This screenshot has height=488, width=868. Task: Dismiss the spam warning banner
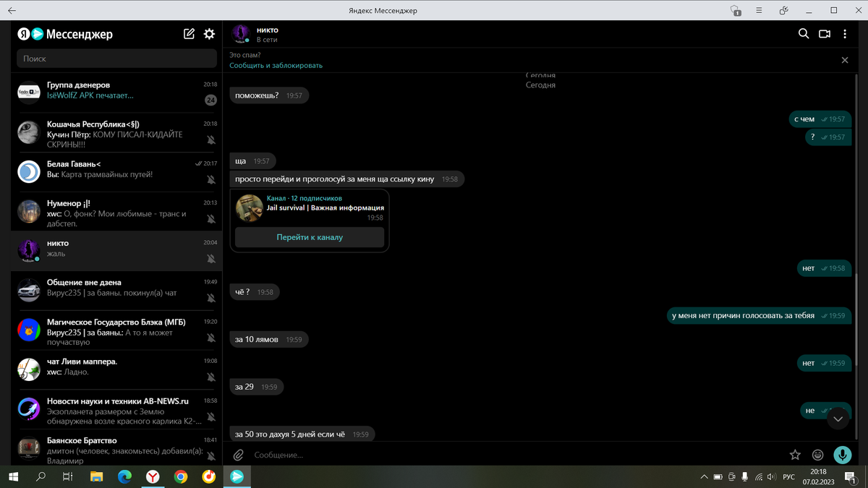click(845, 60)
